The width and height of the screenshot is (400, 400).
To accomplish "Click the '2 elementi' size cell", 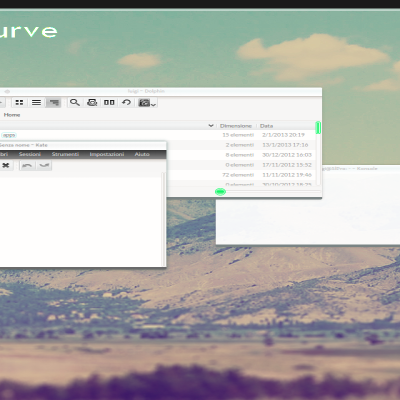I will 240,145.
